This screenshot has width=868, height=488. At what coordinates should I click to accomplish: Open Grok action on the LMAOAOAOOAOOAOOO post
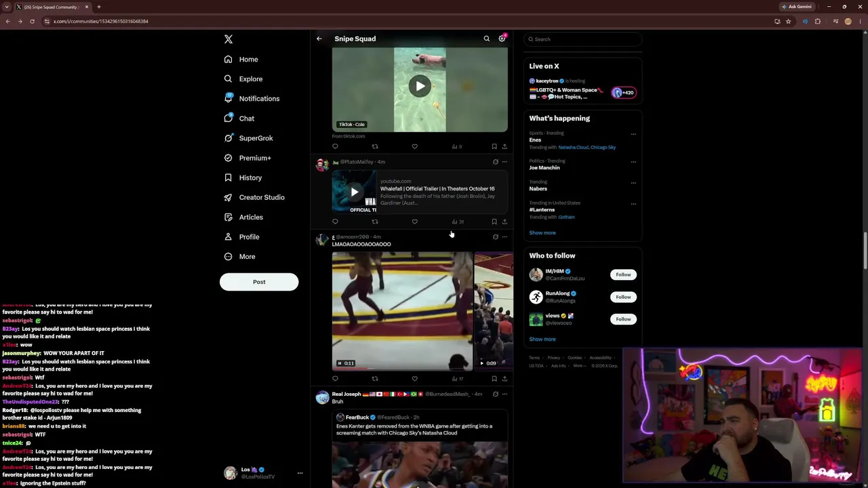click(x=495, y=237)
